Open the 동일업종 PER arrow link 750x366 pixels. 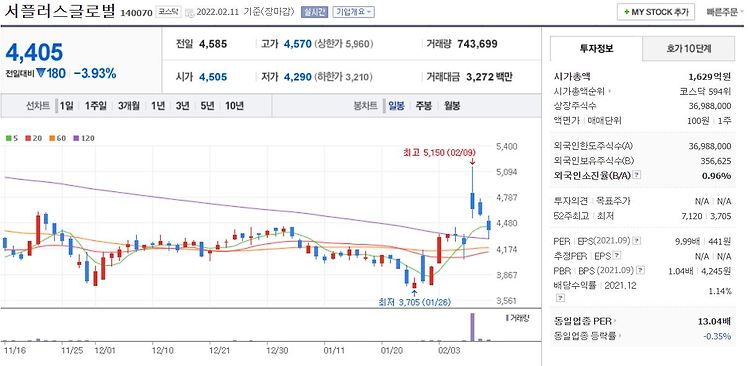click(x=615, y=321)
